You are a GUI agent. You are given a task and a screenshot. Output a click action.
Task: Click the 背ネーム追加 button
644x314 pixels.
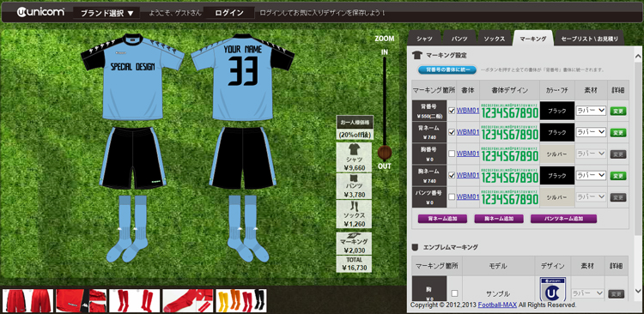pos(442,219)
